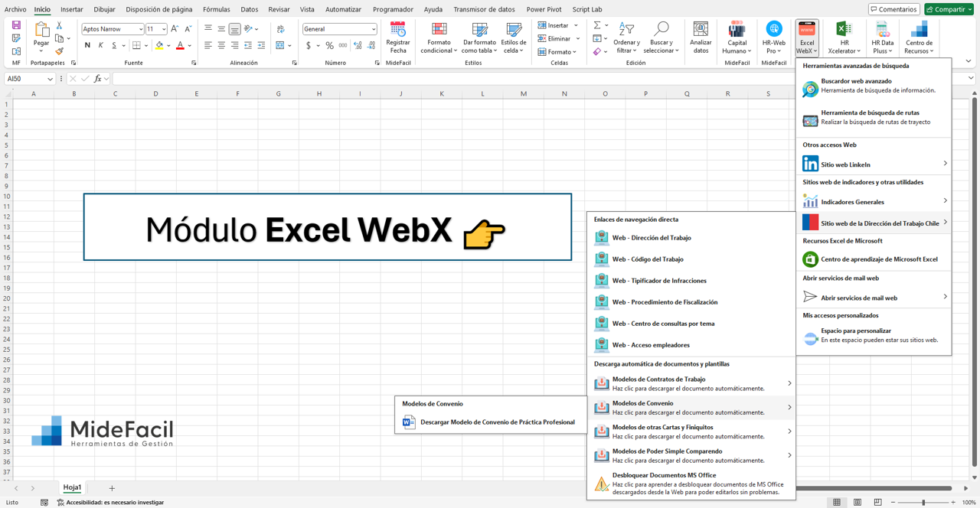Decrease font size with the smaller A
The image size is (980, 508).
[x=188, y=29]
